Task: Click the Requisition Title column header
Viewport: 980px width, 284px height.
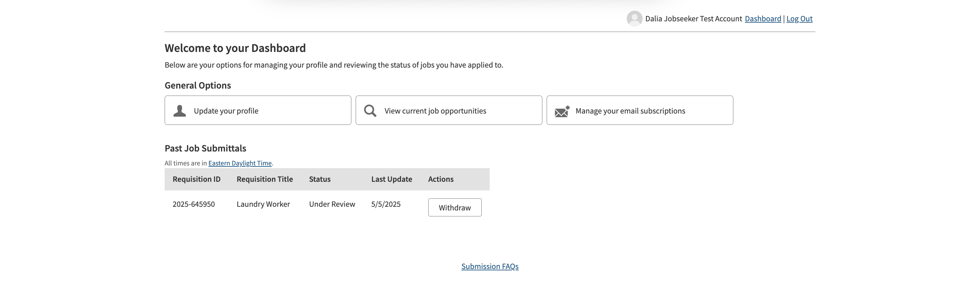Action: tap(265, 179)
